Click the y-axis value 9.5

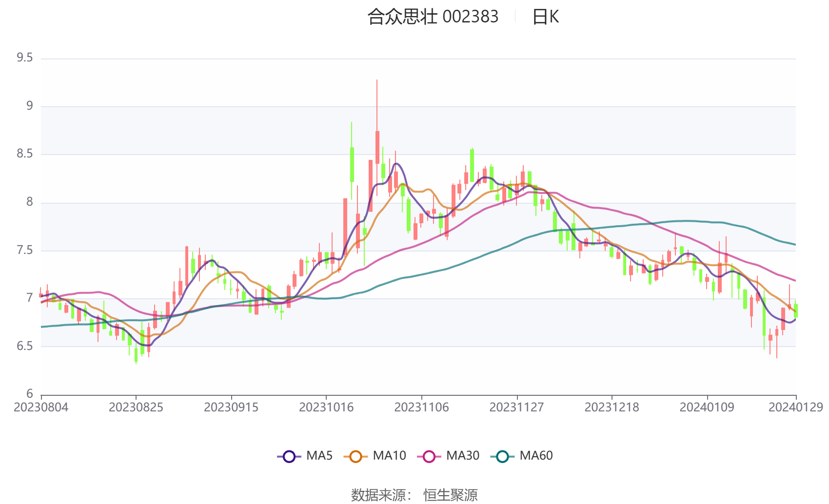[x=25, y=58]
